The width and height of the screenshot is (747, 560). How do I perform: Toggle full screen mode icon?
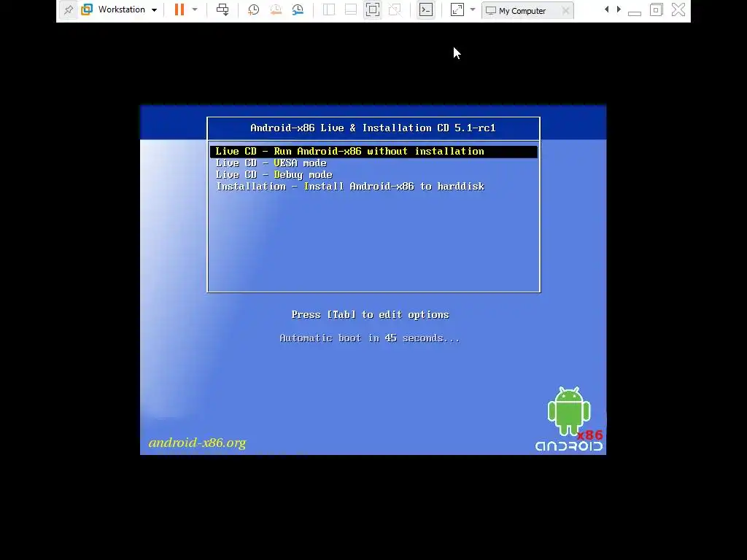coord(373,9)
